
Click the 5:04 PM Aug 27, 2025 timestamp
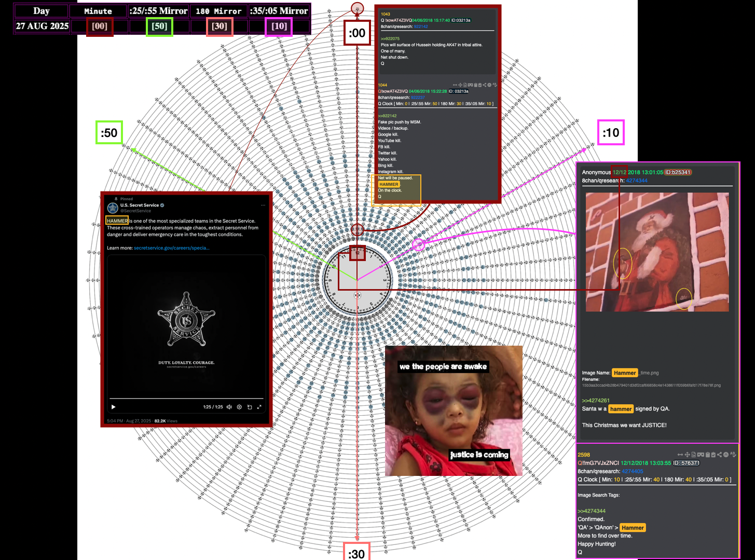click(129, 421)
